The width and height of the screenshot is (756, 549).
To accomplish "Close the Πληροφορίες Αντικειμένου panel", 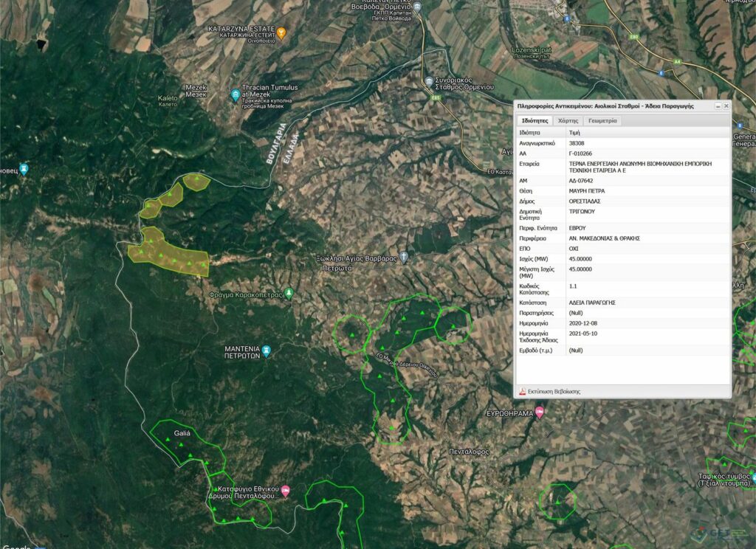I will coord(726,106).
